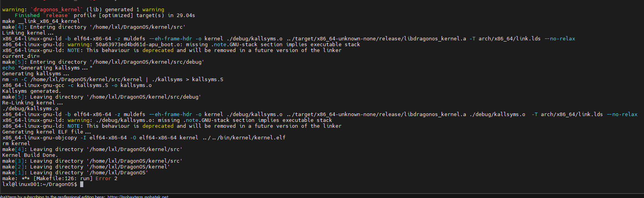This screenshot has height=198, width=644.
Task: Click the red "Error 2" text
Action: tap(106, 179)
